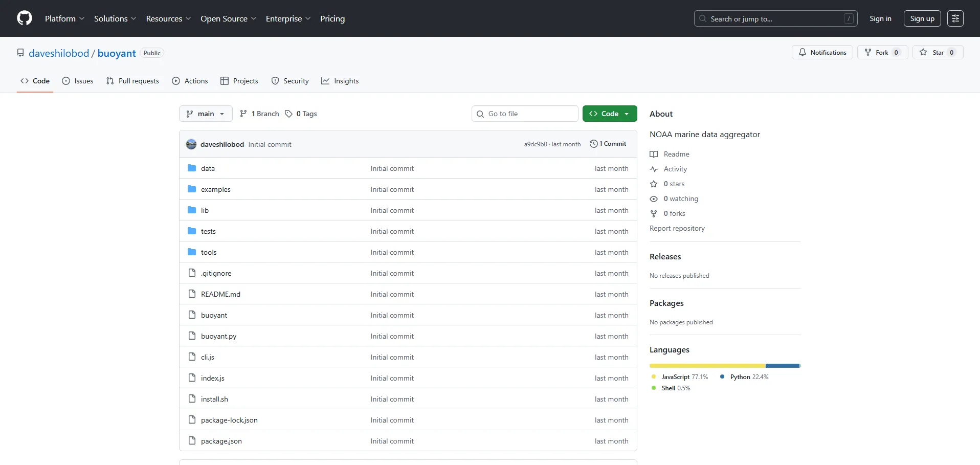Image resolution: width=980 pixels, height=465 pixels.
Task: Open the commit history clock icon
Action: click(593, 144)
